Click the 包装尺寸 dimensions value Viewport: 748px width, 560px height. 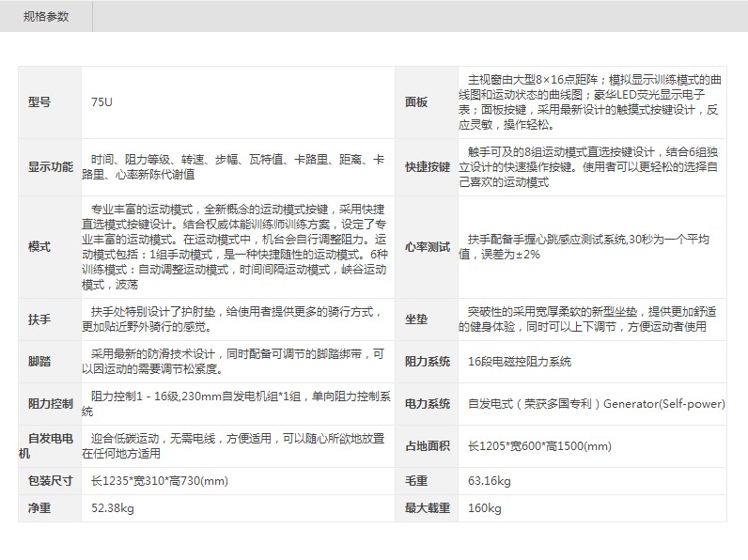pos(160,481)
